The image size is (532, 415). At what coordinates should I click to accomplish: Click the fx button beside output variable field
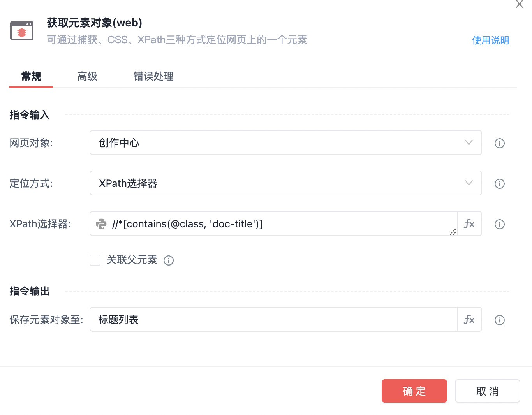click(x=469, y=320)
